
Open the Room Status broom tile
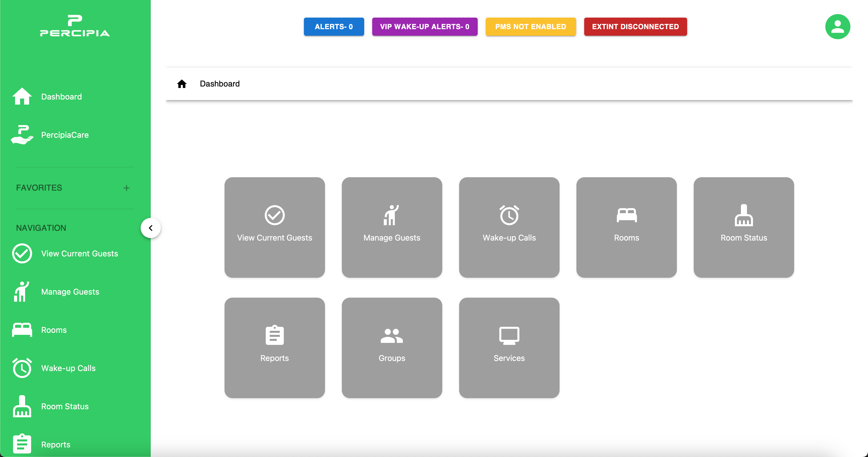(743, 227)
